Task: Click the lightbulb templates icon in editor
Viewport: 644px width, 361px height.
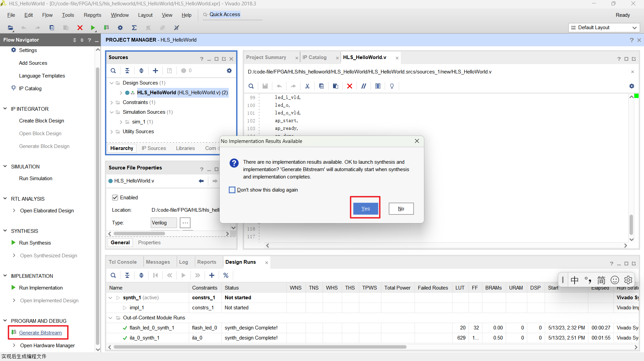Action: coord(392,86)
